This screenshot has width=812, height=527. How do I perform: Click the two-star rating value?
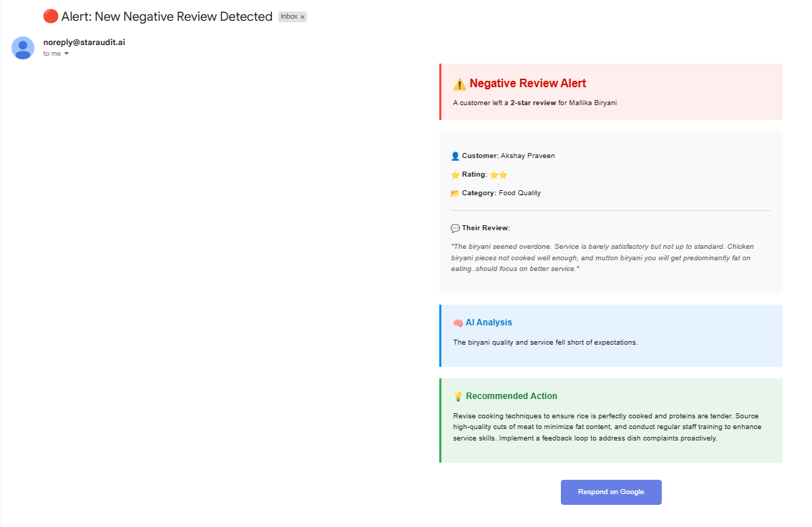click(498, 175)
